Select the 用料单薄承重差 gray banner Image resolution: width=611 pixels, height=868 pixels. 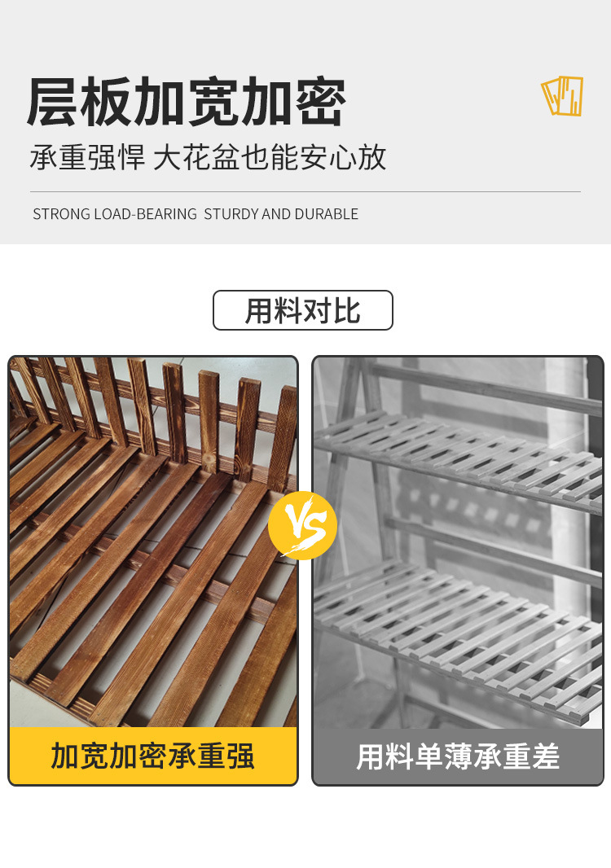tap(458, 756)
